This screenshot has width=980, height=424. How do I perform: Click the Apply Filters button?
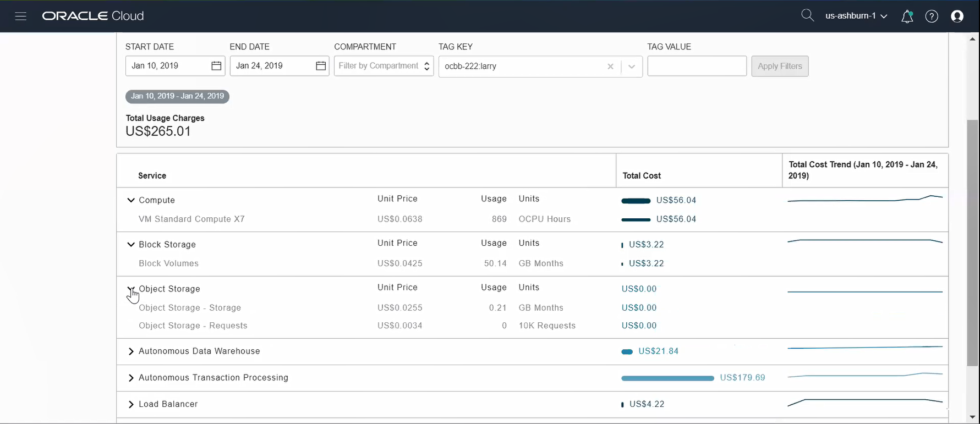pyautogui.click(x=780, y=66)
